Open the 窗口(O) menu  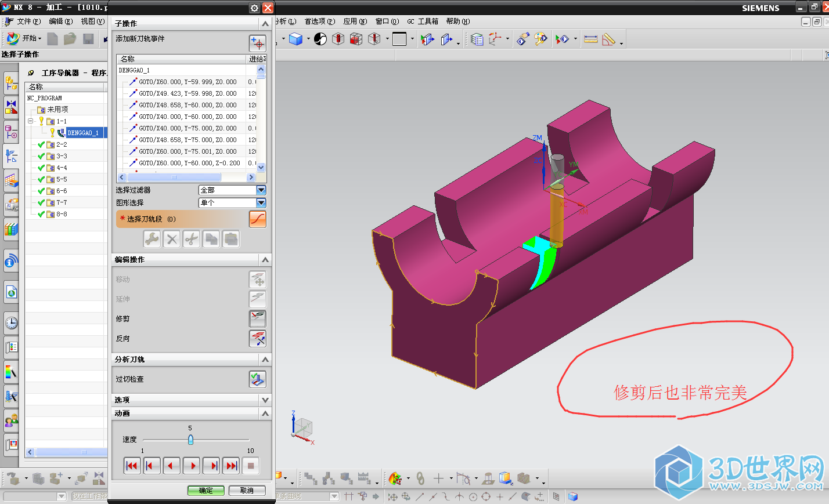pyautogui.click(x=387, y=21)
